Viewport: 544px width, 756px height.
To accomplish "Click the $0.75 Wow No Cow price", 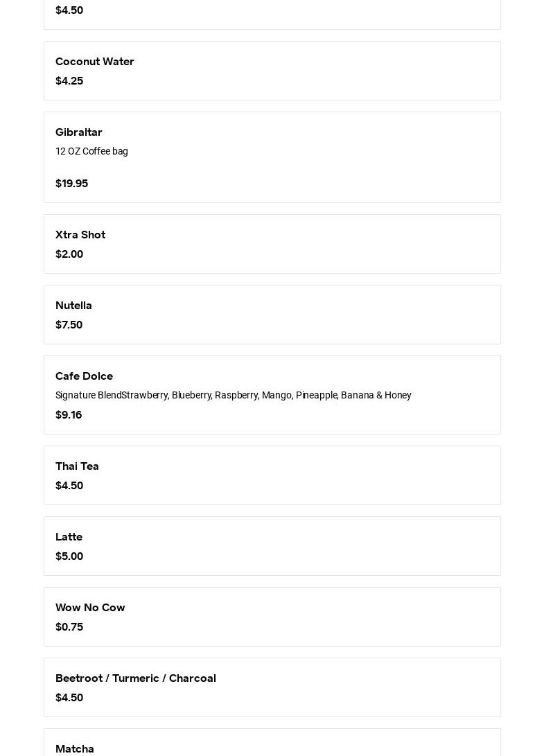I will [69, 627].
